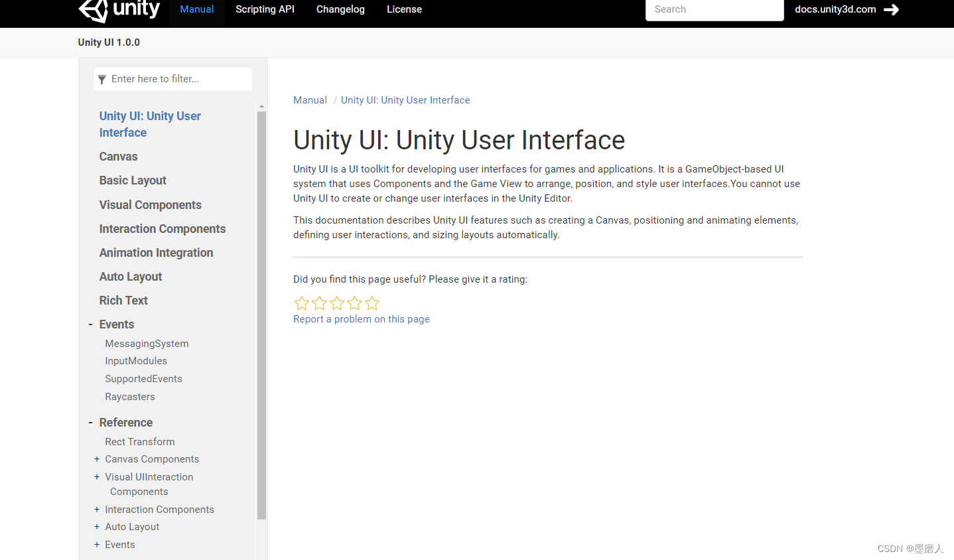Open MessagingSystem under Events
Screen dimensions: 954x560
pyautogui.click(x=147, y=344)
